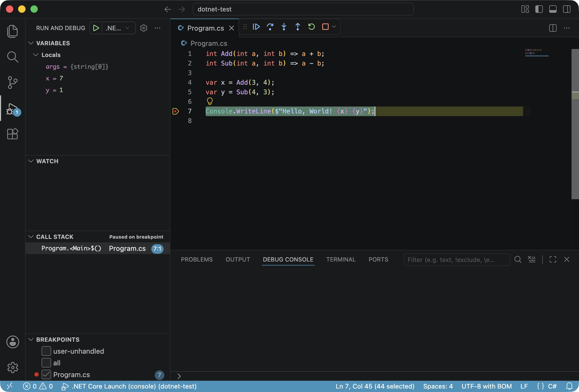Select variable y = 1
Image resolution: width=579 pixels, height=392 pixels.
coord(98,90)
